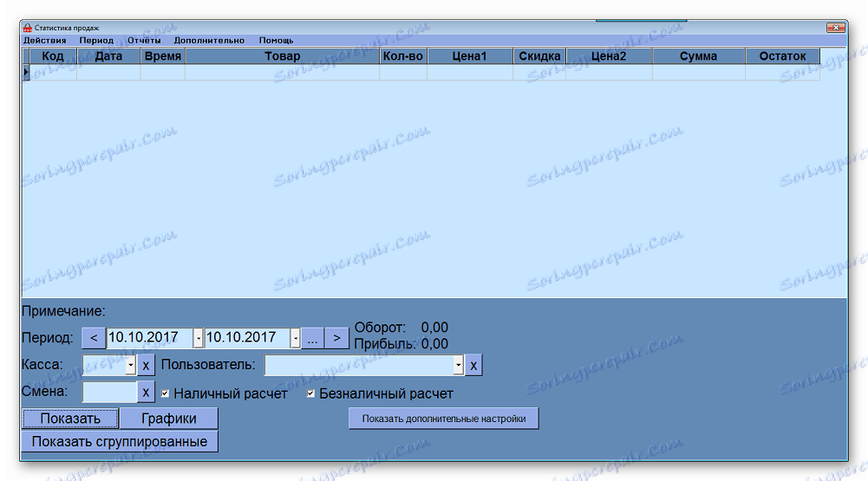Expand the end date dropdown arrow

click(296, 338)
